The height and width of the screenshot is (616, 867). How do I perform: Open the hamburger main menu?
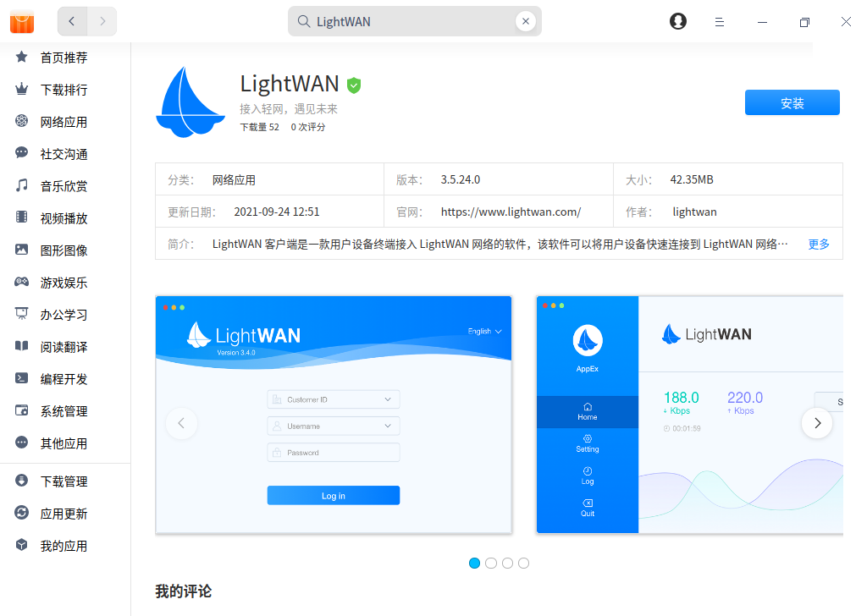[x=720, y=22]
